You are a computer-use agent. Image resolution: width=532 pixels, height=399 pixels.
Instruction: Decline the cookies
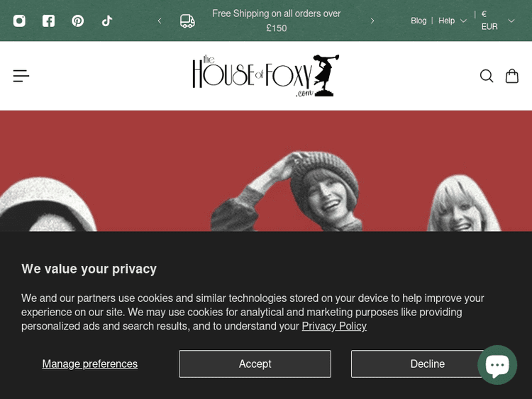pos(427,364)
